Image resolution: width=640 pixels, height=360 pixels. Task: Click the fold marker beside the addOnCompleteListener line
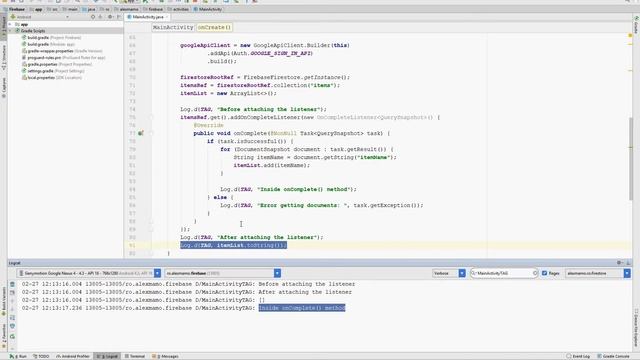tap(151, 117)
